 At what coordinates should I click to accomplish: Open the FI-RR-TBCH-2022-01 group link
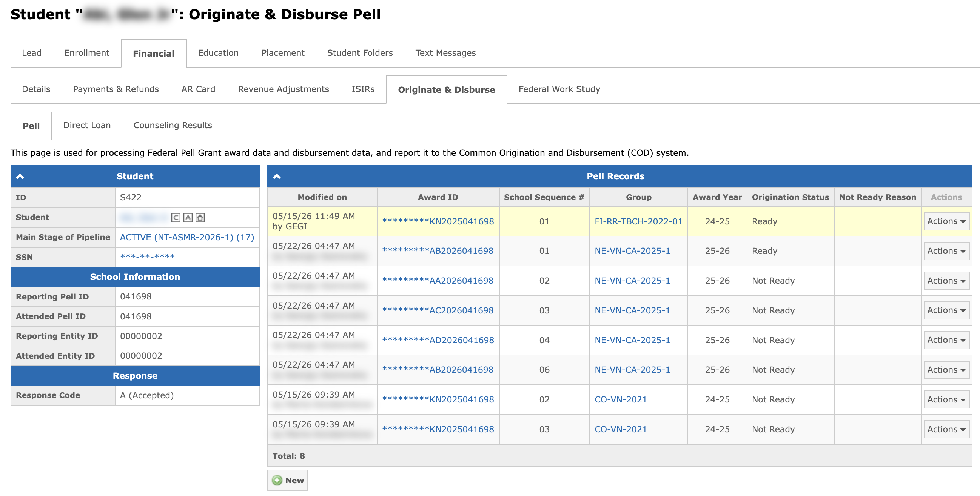638,221
